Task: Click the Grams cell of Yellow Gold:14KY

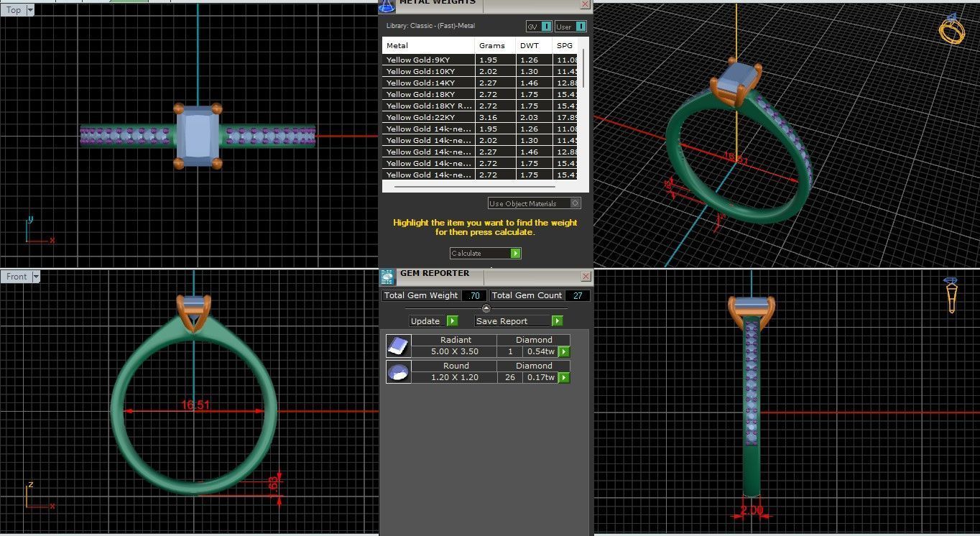Action: click(495, 83)
